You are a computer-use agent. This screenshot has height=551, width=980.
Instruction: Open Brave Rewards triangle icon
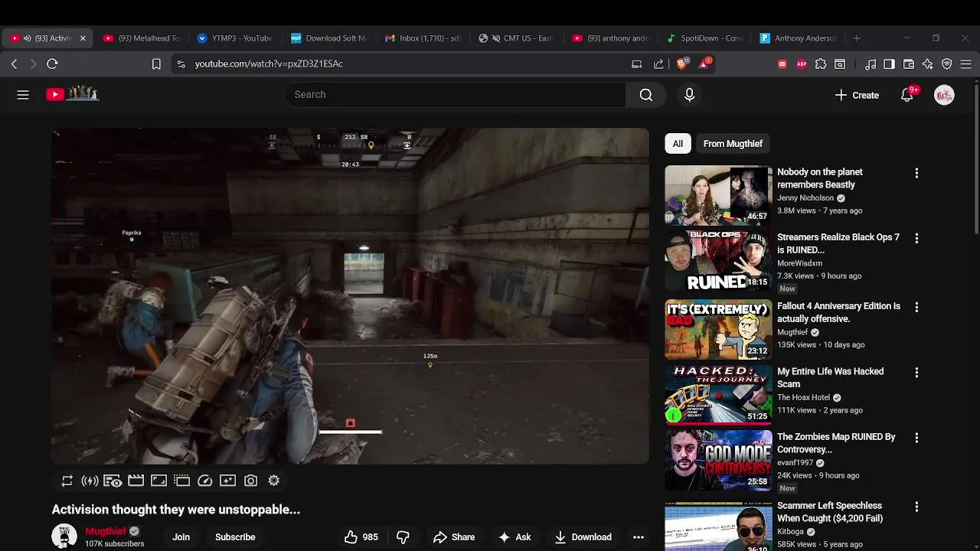[704, 64]
